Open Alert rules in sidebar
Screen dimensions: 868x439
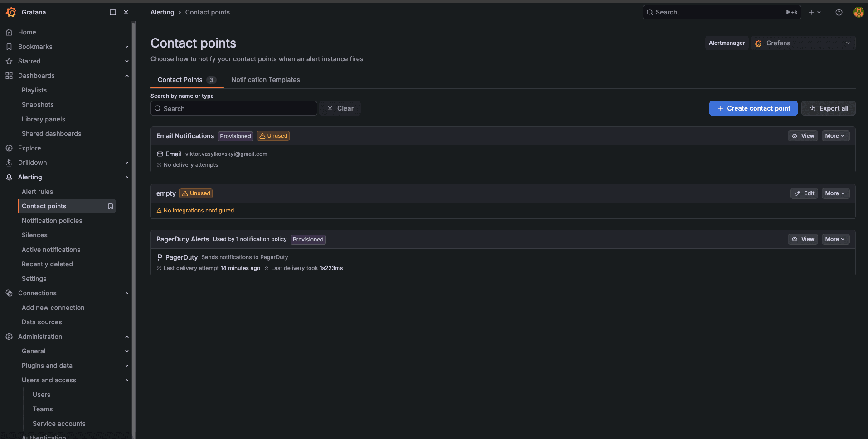click(x=37, y=192)
